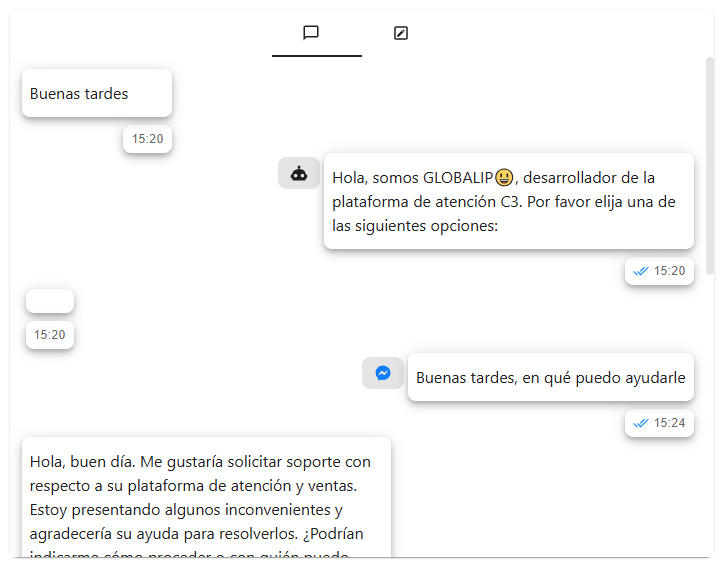Screen dimensions: 720x568
Task: Click the smiley emoji after GLOBALIP
Action: pos(504,177)
